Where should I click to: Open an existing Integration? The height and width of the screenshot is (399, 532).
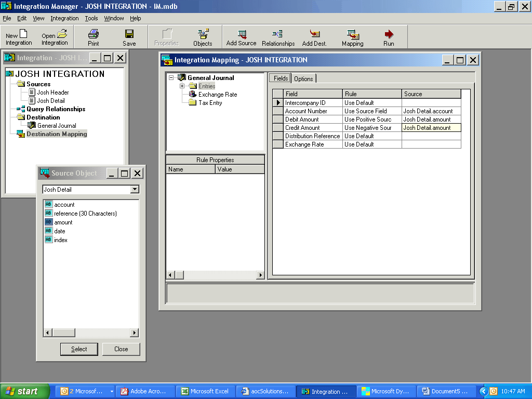(54, 36)
